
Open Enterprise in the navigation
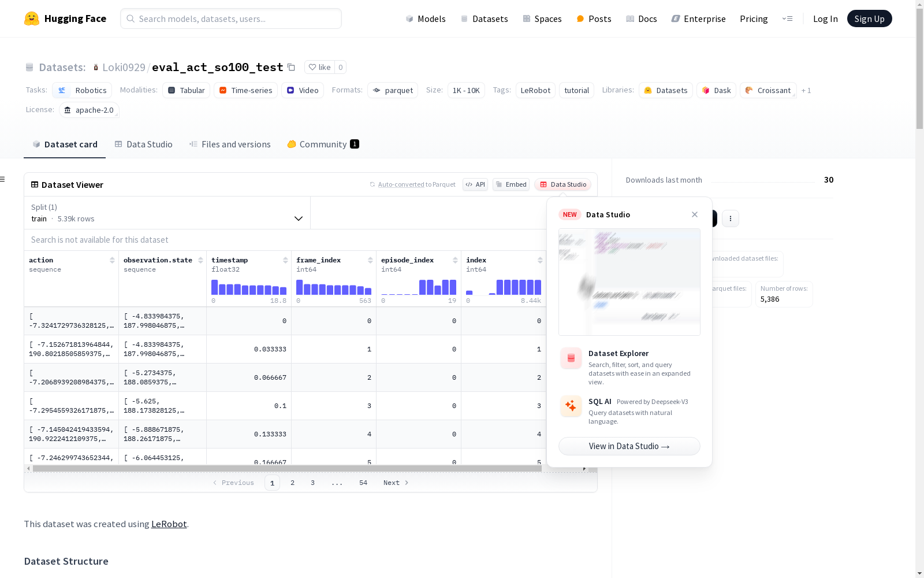coord(699,19)
